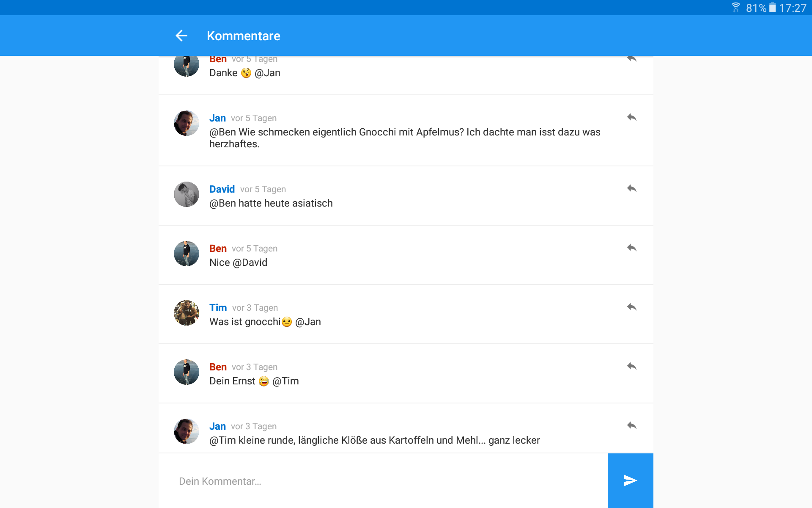Reply to Jan's Klöße aus Kartoffeln comment
Image resolution: width=812 pixels, height=508 pixels.
(632, 425)
